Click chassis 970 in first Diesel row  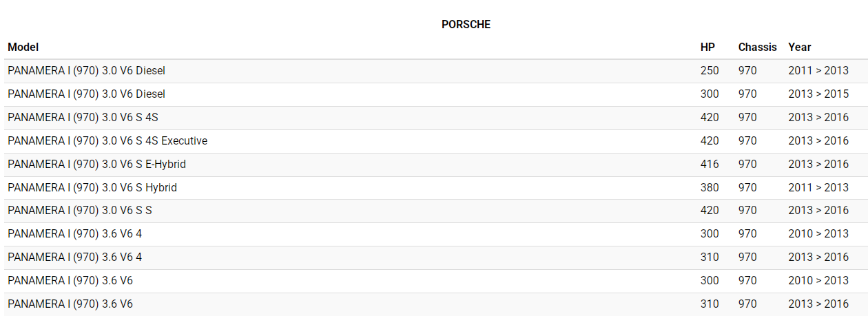(x=747, y=71)
